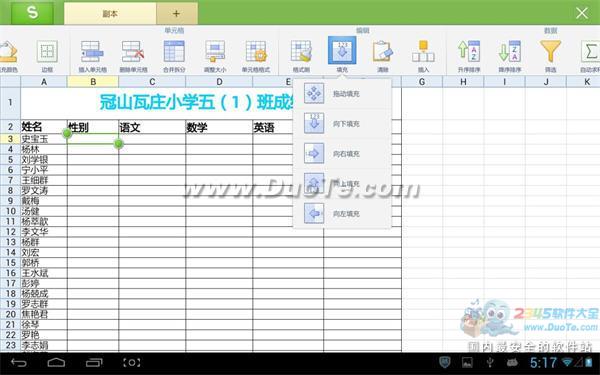This screenshot has height=375, width=600.
Task: Select column B header
Action: coord(93,82)
